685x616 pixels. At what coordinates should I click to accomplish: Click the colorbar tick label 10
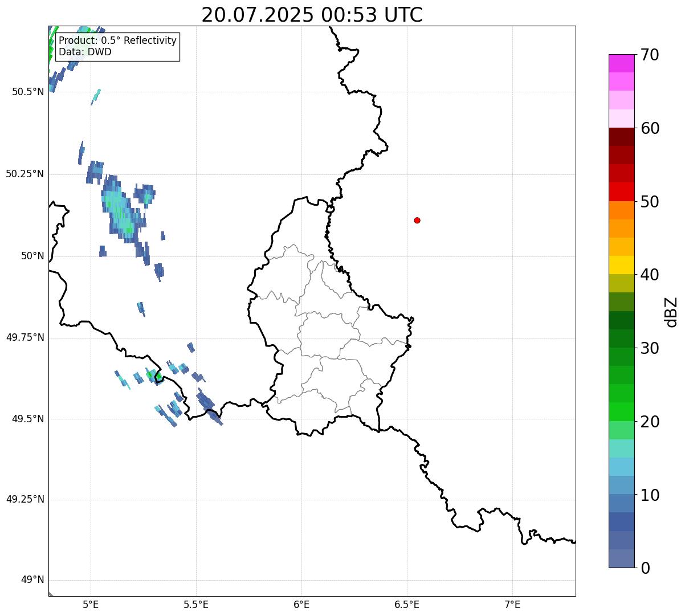tap(650, 495)
